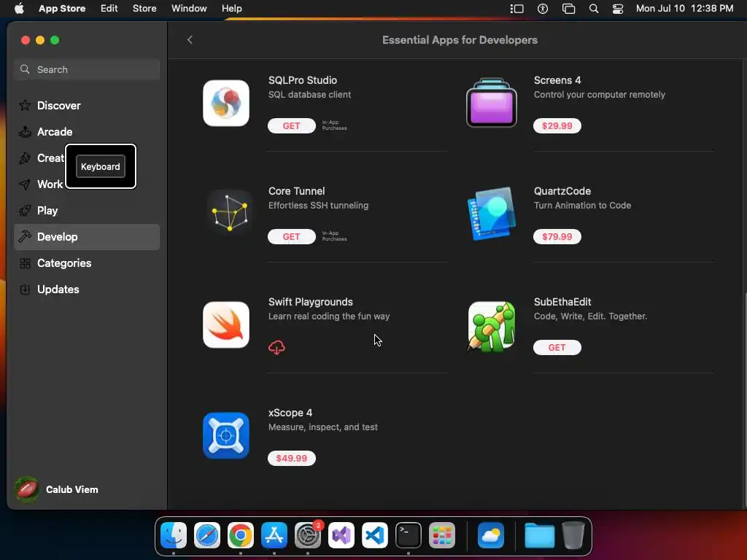Click the date and time clock
This screenshot has width=747, height=560.
click(684, 9)
